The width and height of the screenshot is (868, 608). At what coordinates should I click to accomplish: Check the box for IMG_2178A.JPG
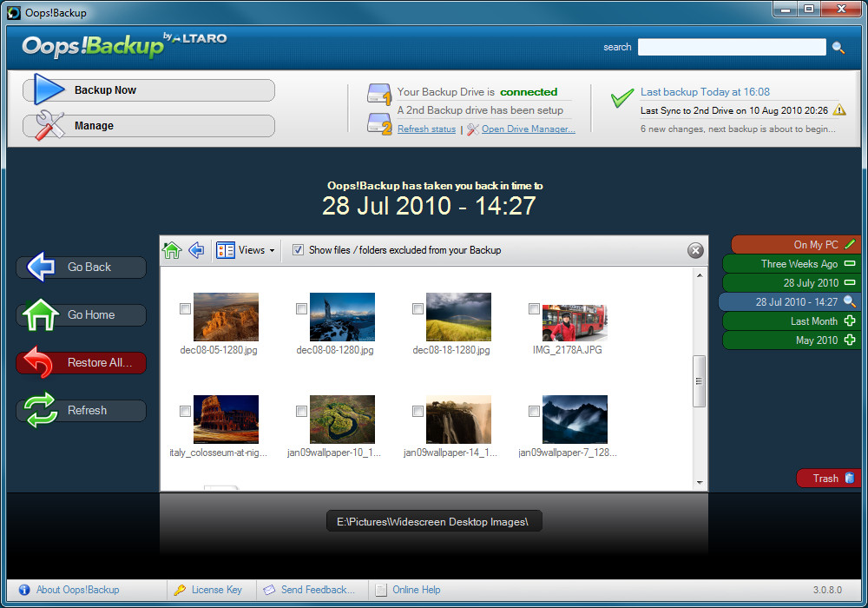pos(534,308)
